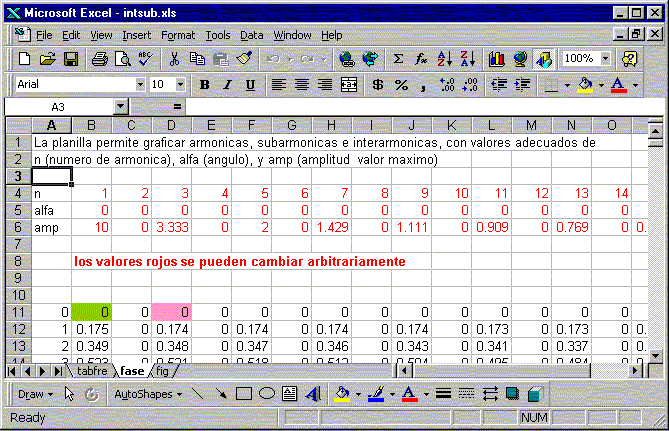Click the green highlighted cell B11

tap(91, 312)
